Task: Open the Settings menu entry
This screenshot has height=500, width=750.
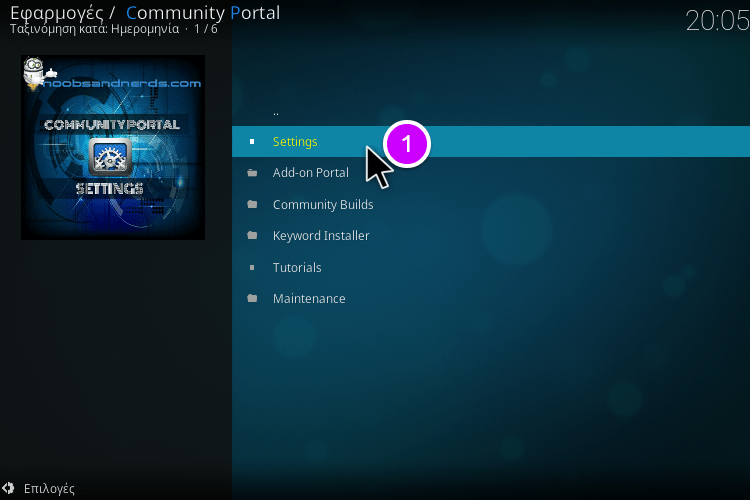Action: coord(491,142)
